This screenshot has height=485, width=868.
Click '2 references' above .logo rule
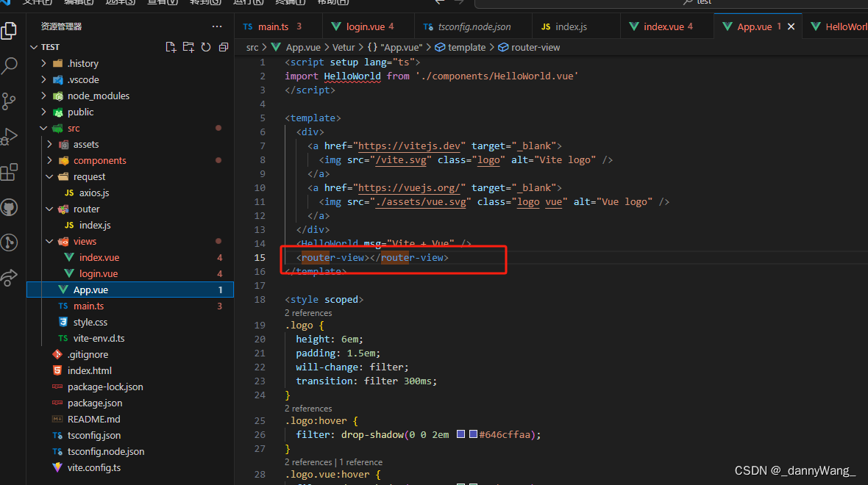pyautogui.click(x=308, y=313)
